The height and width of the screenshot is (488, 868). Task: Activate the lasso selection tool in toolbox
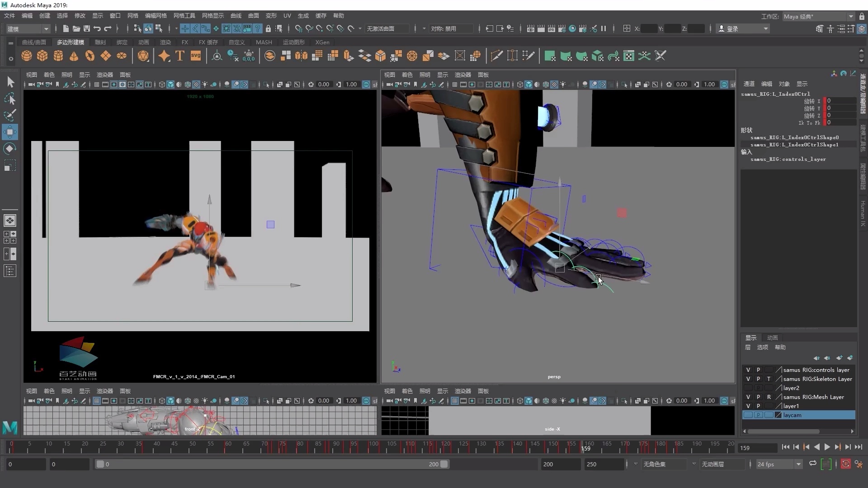pos(10,99)
